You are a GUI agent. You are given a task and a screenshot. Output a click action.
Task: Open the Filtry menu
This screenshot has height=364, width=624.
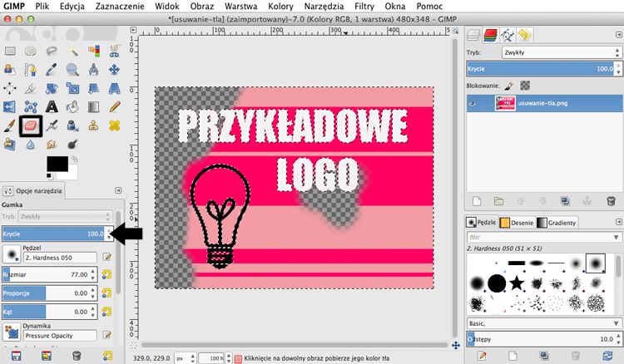(364, 7)
